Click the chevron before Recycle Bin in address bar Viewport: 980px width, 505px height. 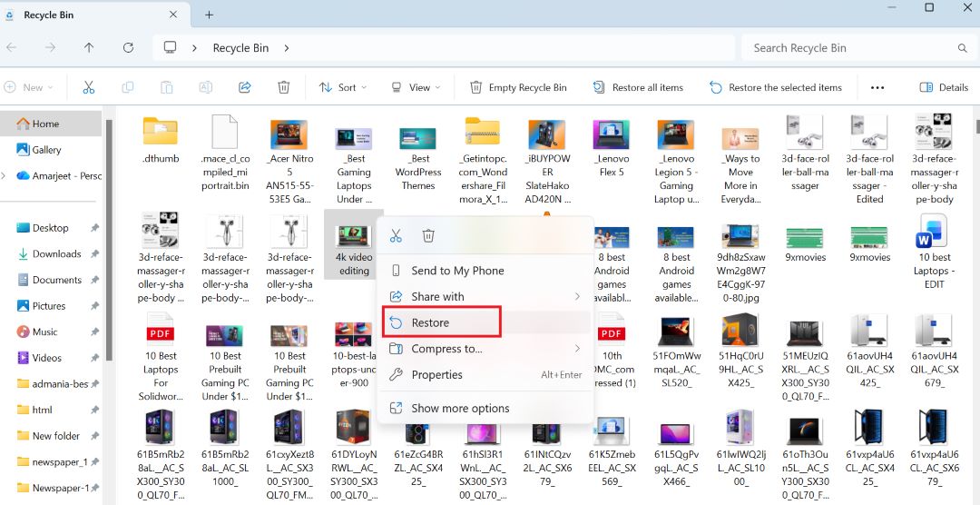pyautogui.click(x=195, y=48)
